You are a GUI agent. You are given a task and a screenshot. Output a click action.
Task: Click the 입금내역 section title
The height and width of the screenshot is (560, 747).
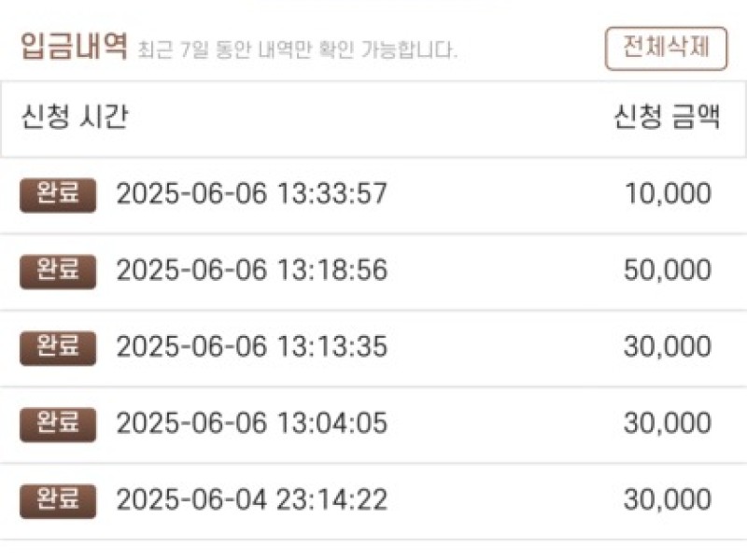[74, 47]
